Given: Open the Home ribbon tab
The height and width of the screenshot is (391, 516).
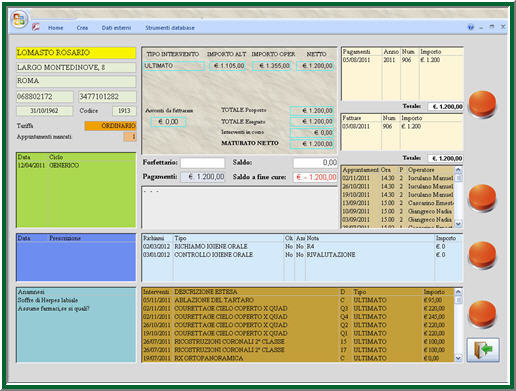Looking at the screenshot, I should click(x=55, y=28).
